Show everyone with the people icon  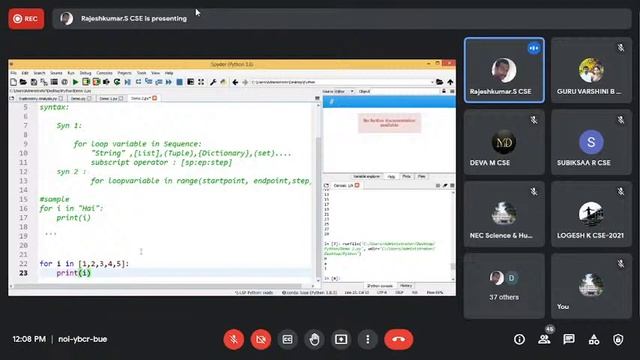pos(544,339)
